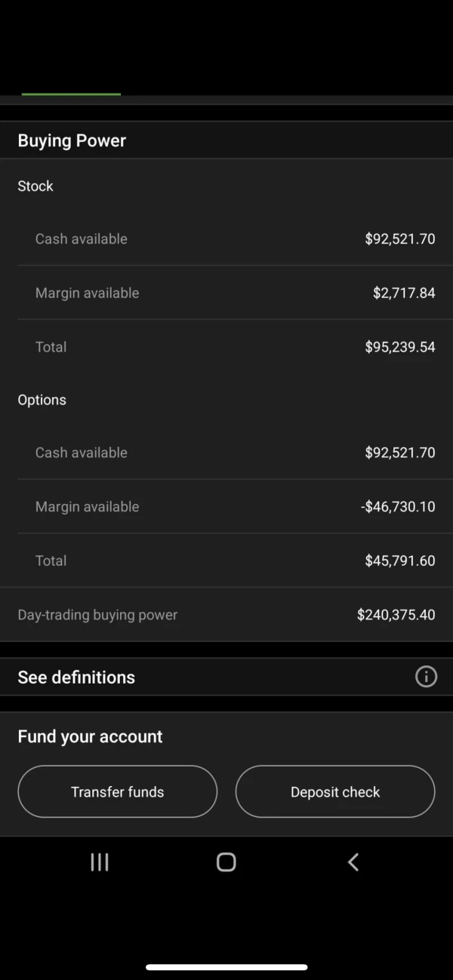
Task: Tap the Stock subsection label
Action: [x=35, y=186]
